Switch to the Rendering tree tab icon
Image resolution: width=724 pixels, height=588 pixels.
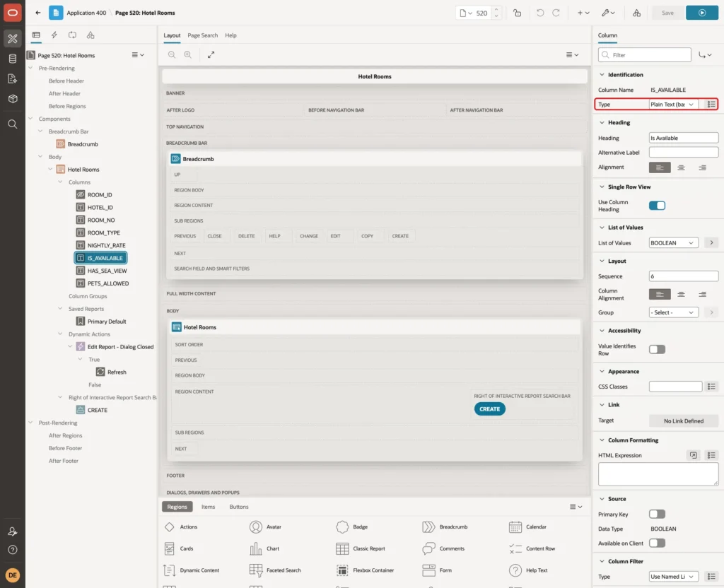tap(36, 35)
